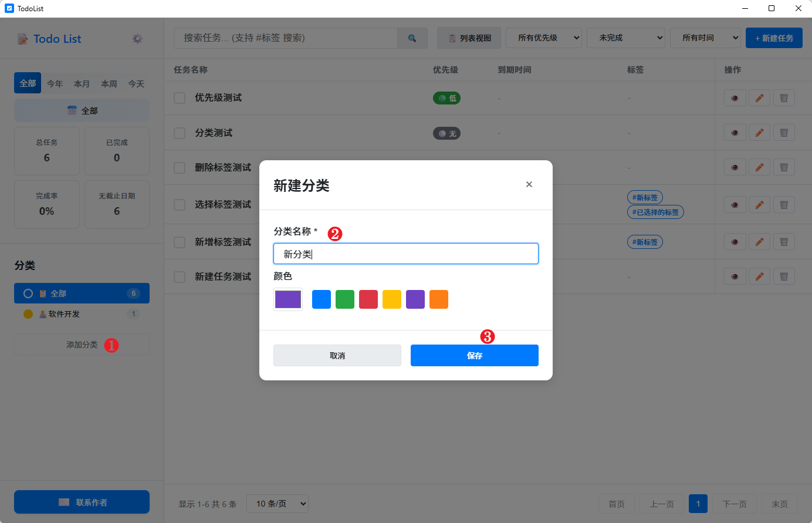This screenshot has width=812, height=523.
Task: Expand the 所有时间 time filter dropdown
Action: coord(705,38)
